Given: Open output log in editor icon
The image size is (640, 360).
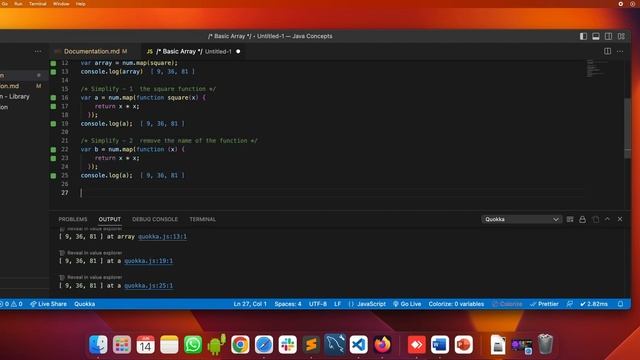Looking at the screenshot, I should (x=596, y=219).
